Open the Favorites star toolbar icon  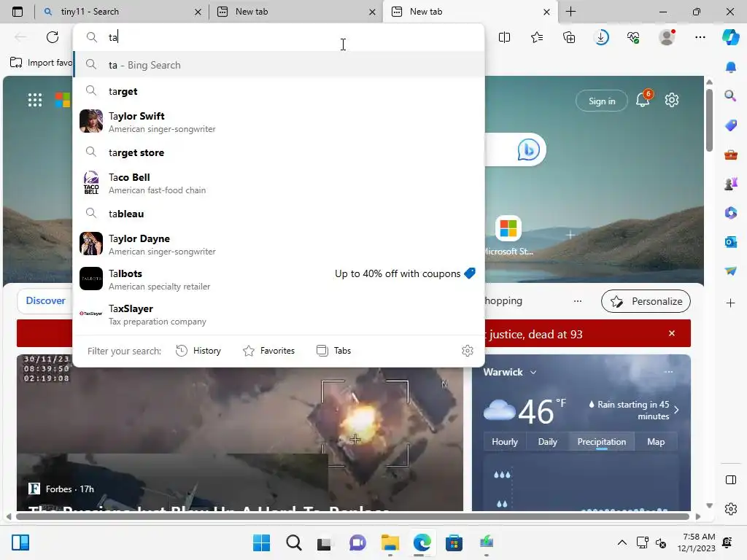pos(537,37)
